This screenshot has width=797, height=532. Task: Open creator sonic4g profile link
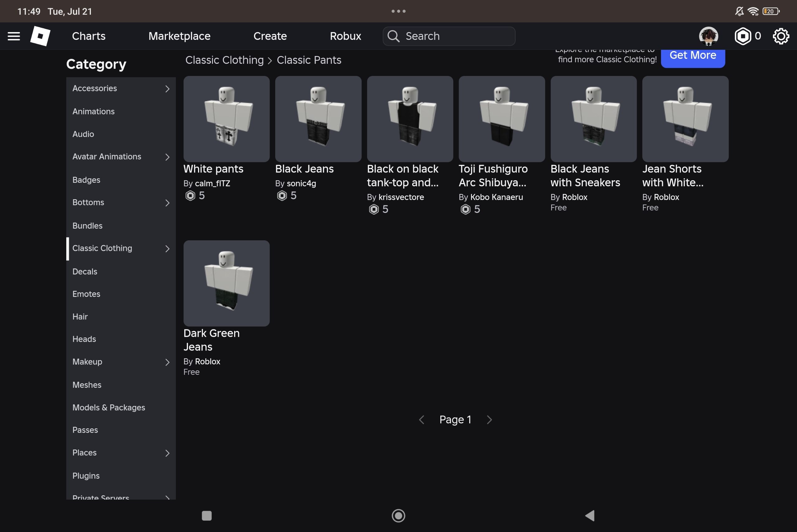tap(301, 184)
